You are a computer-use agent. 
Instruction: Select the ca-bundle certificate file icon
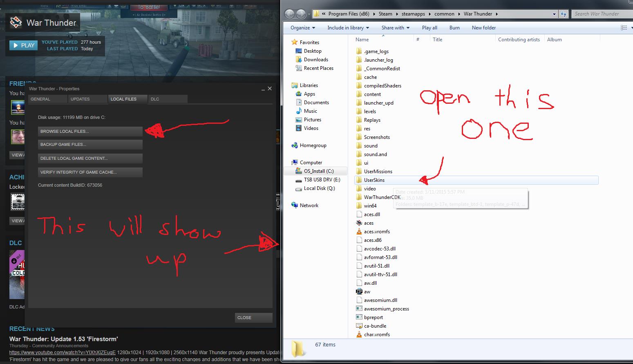[359, 326]
